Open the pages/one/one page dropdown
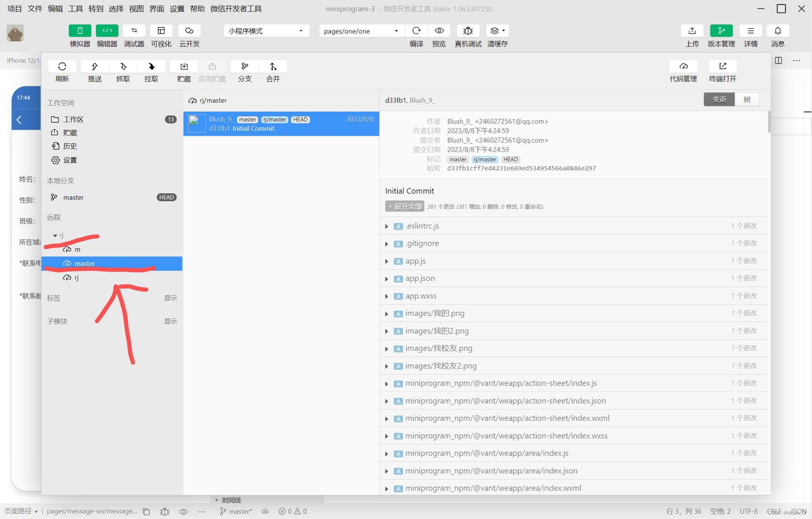 coord(361,31)
